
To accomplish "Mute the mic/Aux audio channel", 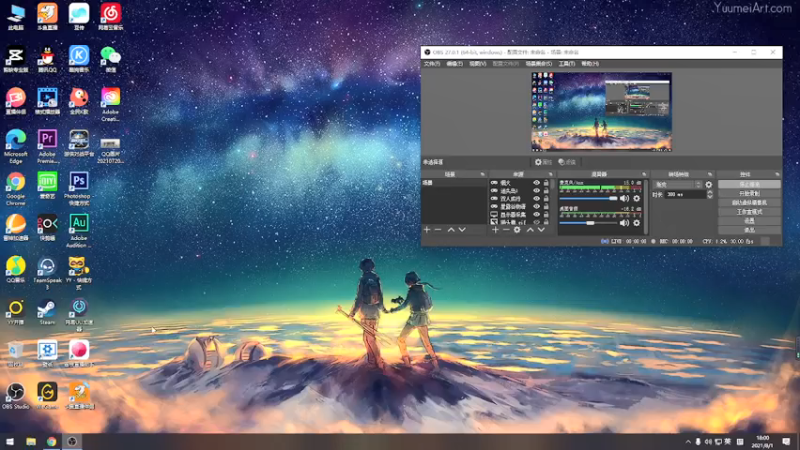I will (624, 198).
